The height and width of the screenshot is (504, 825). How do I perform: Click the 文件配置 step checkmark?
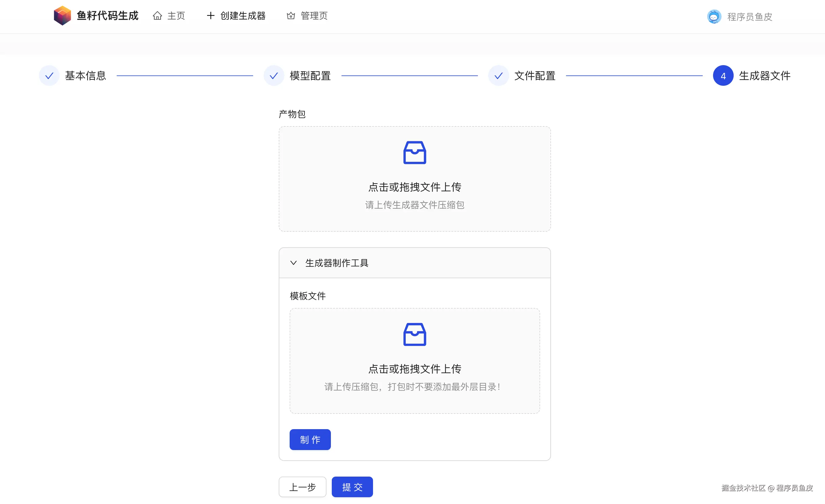[x=498, y=76]
